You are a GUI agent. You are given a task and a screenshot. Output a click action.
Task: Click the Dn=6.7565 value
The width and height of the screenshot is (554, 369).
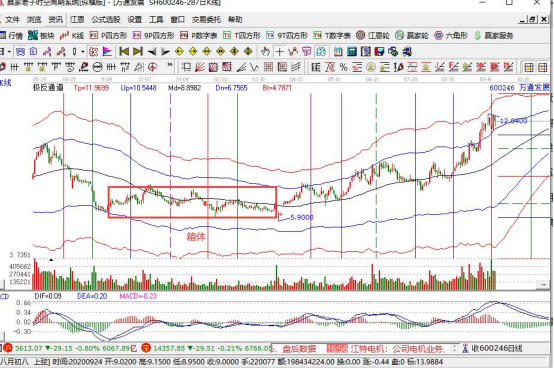231,87
